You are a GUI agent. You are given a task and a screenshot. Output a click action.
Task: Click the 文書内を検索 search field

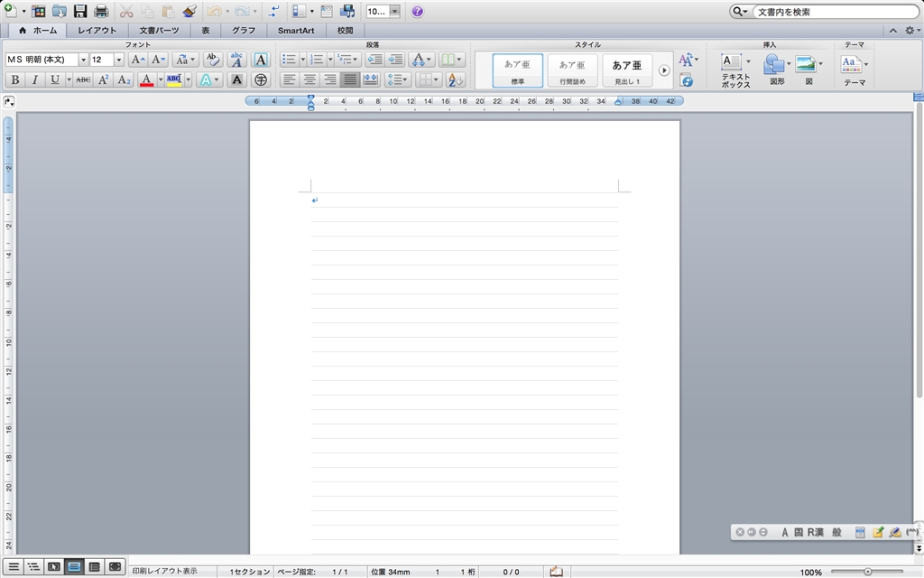tap(830, 12)
